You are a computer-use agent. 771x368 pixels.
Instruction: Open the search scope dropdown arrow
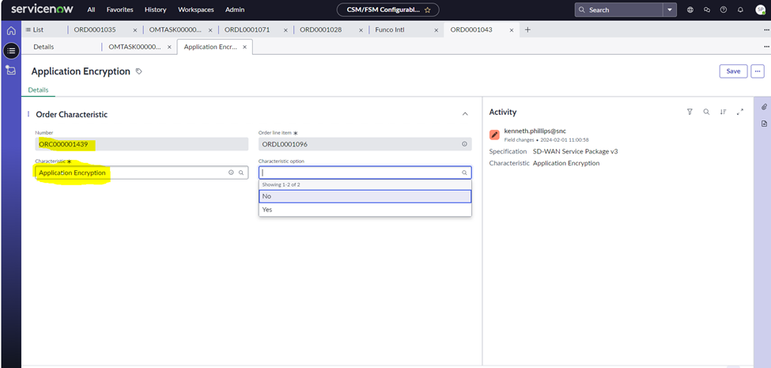click(670, 10)
